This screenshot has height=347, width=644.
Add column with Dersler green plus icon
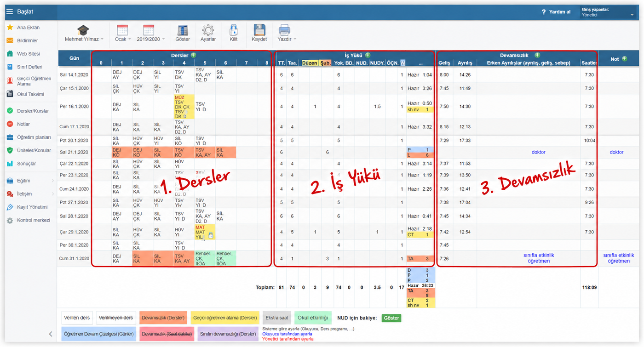(x=193, y=55)
